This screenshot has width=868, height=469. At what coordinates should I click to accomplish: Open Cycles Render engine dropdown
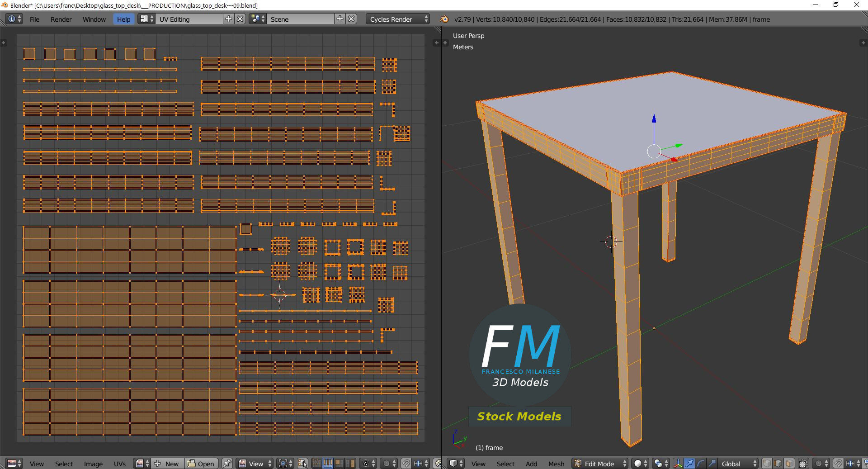pos(398,19)
